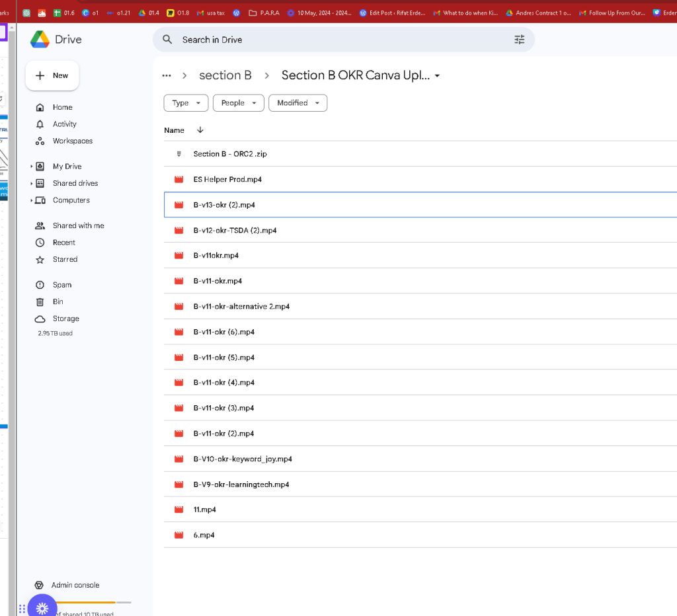Click zip icon of Section B - ORC2 .zip
The height and width of the screenshot is (616, 677).
tap(179, 154)
